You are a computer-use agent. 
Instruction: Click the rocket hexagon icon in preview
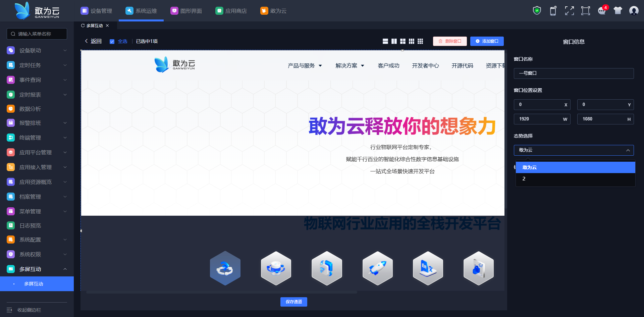click(378, 268)
